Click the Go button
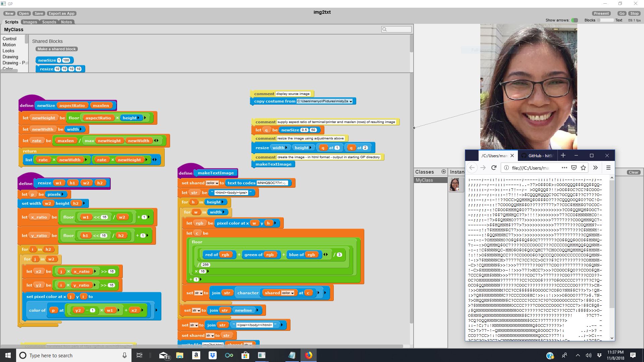 coord(622,13)
